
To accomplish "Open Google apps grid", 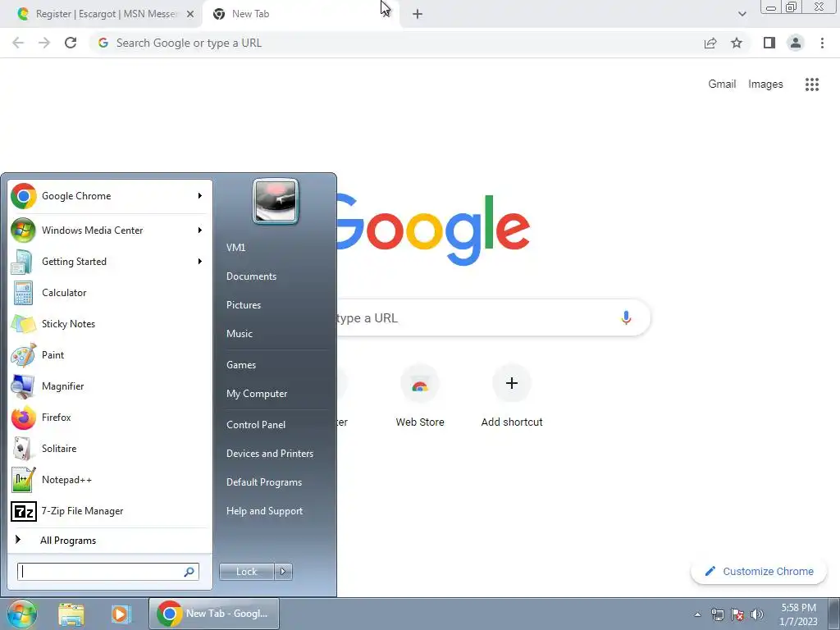I will (812, 84).
